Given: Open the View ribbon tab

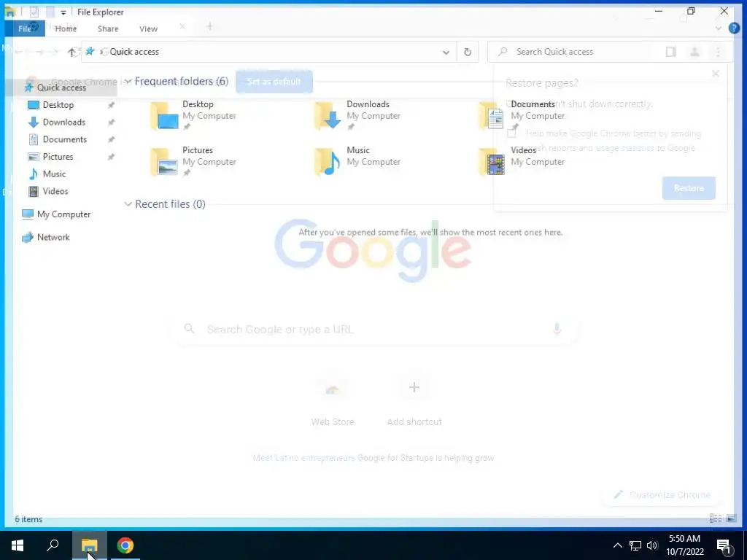Looking at the screenshot, I should point(148,28).
